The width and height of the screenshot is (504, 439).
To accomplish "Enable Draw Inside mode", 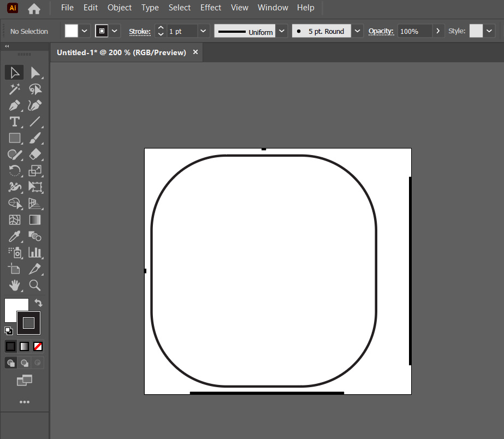I will pyautogui.click(x=38, y=363).
